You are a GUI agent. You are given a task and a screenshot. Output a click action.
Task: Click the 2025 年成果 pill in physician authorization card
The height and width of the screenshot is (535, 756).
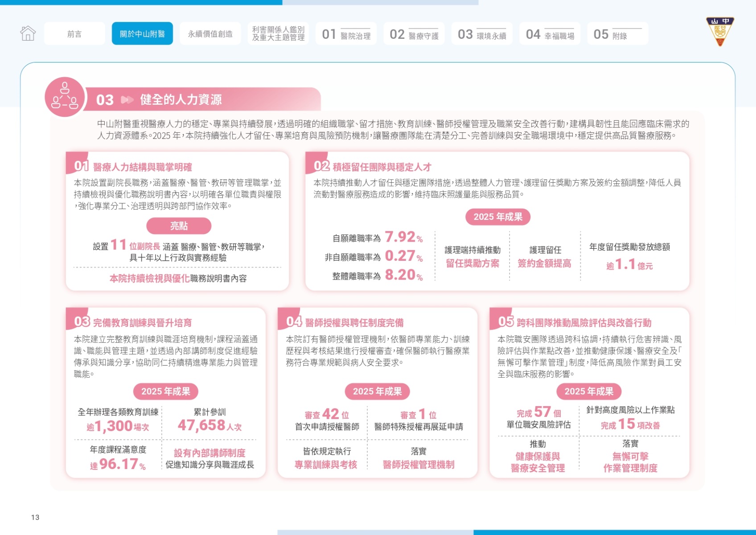point(378,391)
